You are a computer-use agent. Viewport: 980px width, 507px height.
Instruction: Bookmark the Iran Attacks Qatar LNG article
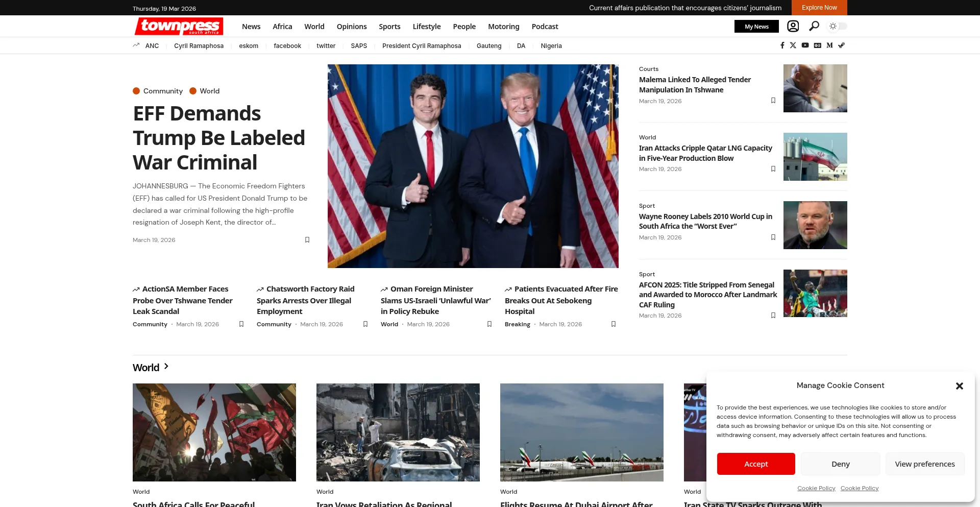(x=773, y=169)
